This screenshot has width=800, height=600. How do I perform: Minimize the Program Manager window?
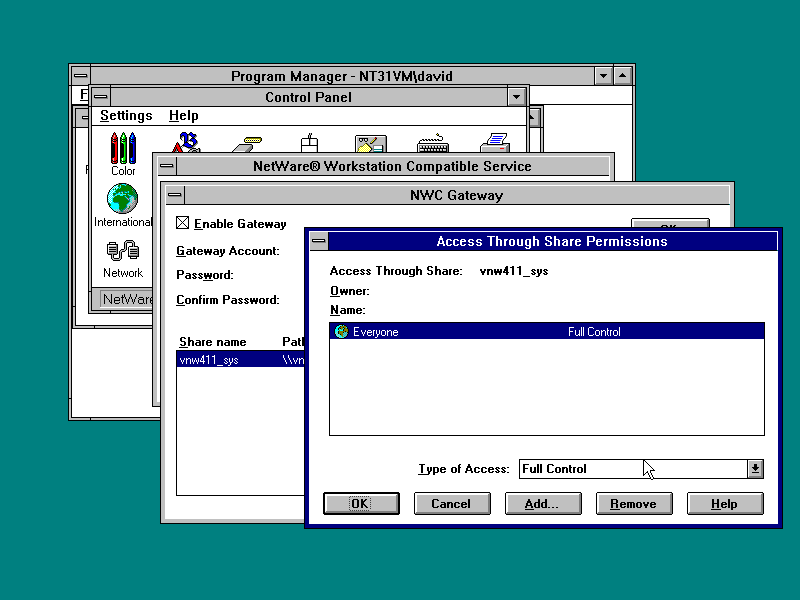[603, 76]
